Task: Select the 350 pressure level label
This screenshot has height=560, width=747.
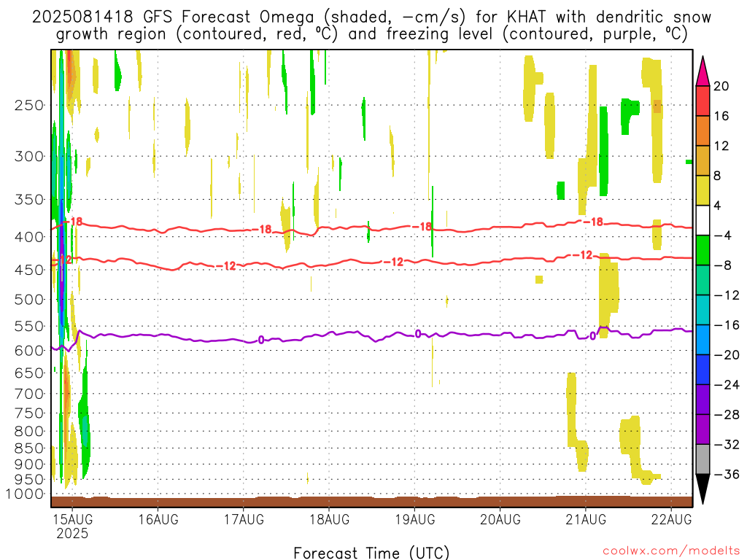Action: click(x=29, y=199)
